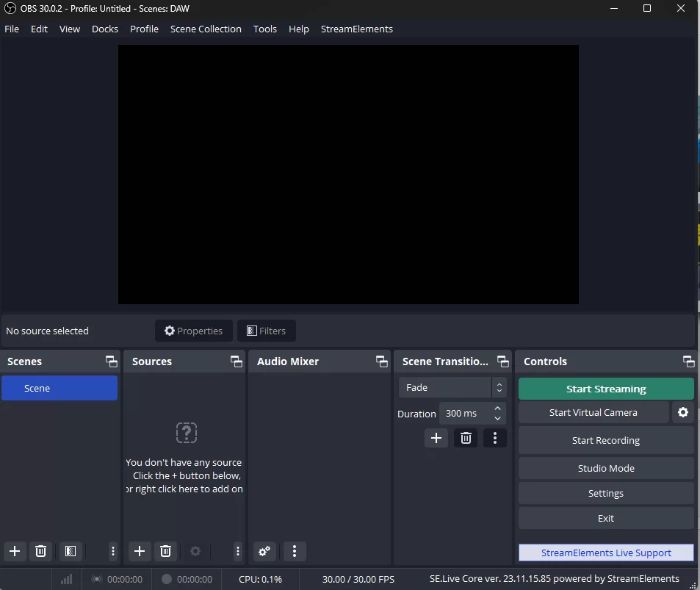Click streaming time indicator icon
The image size is (700, 590).
click(96, 579)
